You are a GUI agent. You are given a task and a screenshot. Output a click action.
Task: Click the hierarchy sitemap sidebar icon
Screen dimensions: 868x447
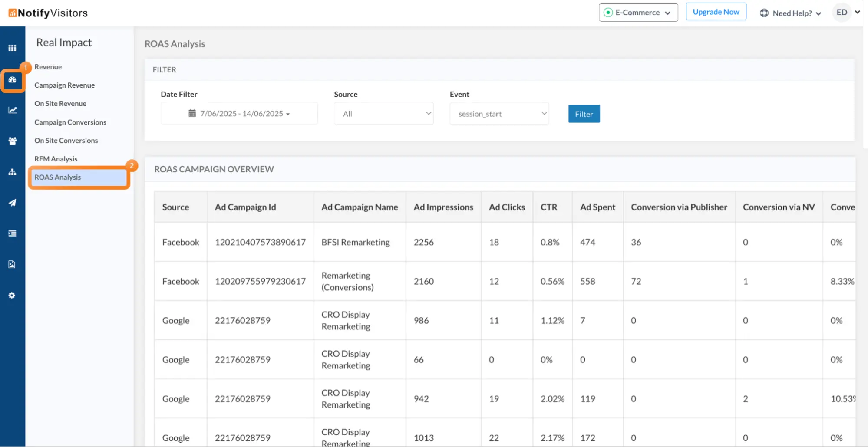pos(12,172)
